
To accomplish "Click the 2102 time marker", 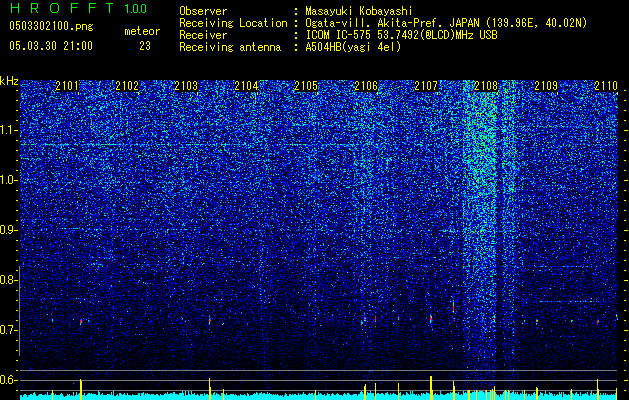I will 127,86.
